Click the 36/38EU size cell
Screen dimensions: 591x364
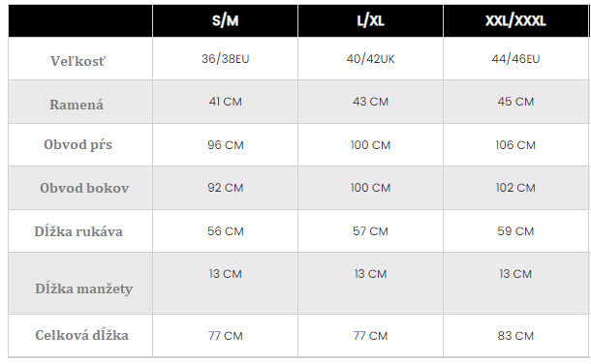pos(226,59)
